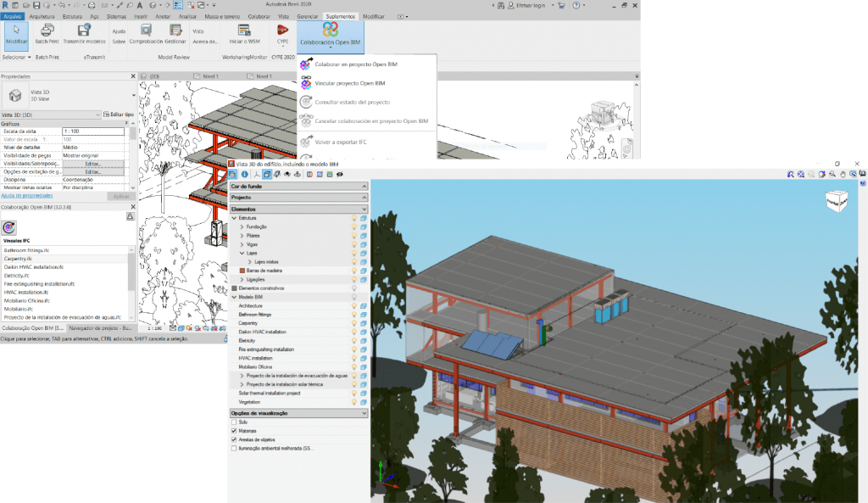868x503 pixels.
Task: Collapse the Modelo BIM tree node
Action: pyautogui.click(x=234, y=297)
